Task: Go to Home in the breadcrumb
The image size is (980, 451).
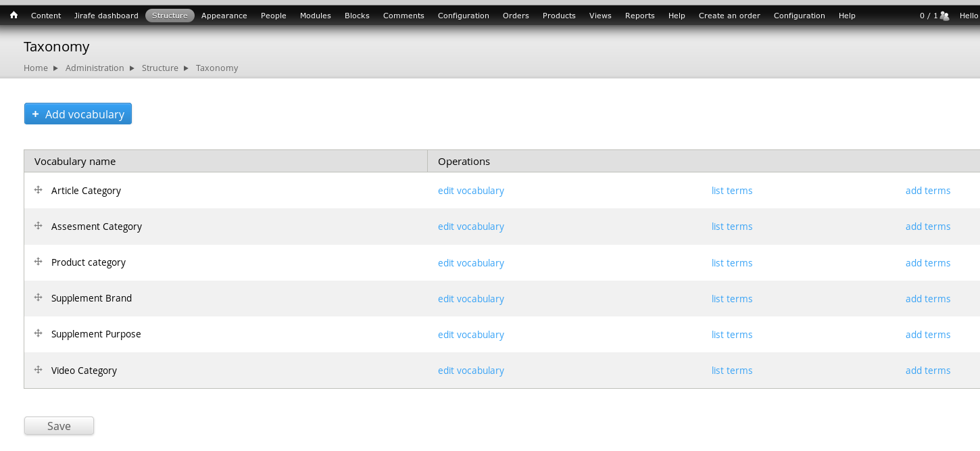Action: tap(36, 68)
